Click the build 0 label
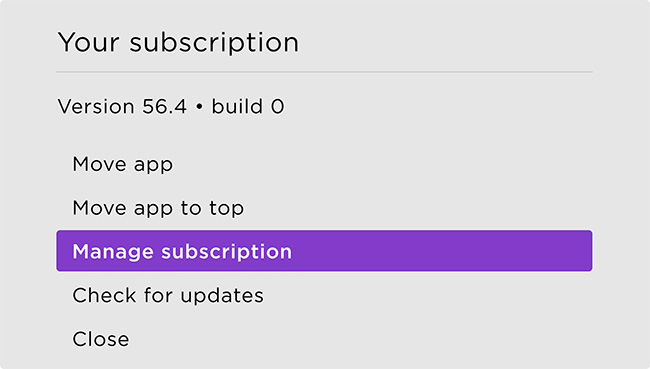The image size is (650, 369). click(248, 107)
